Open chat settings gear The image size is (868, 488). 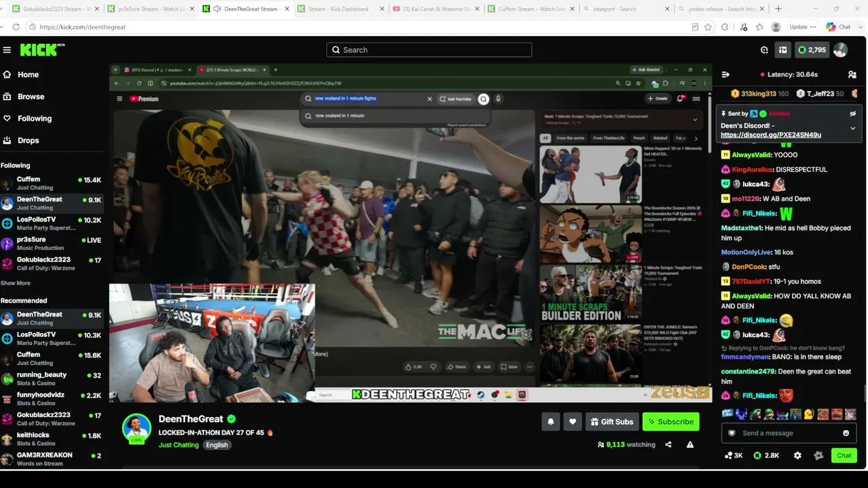click(x=797, y=455)
